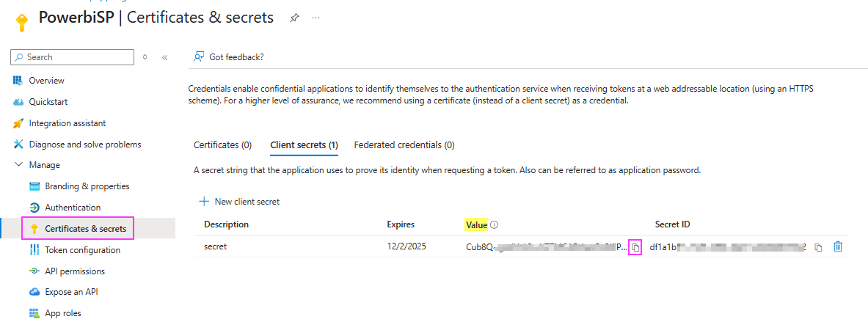
Task: Click the yellow key icon beside PowerbiSP title
Action: coord(21,23)
